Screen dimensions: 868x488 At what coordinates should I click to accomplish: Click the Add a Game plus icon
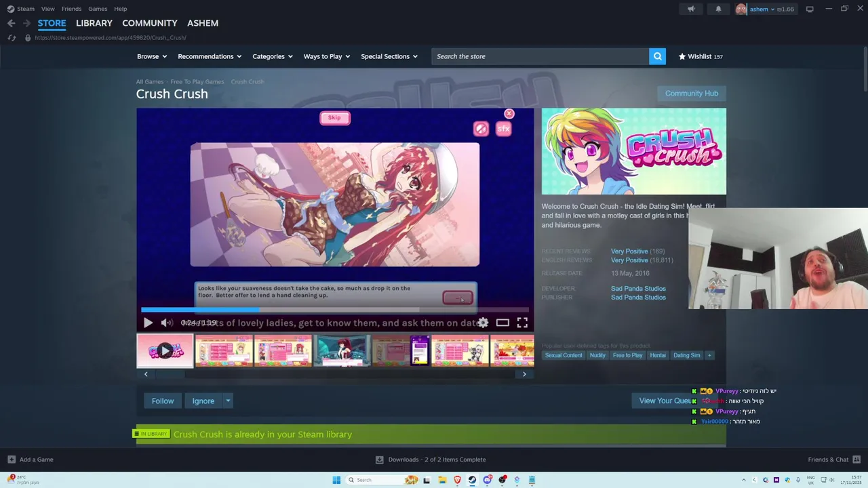pyautogui.click(x=12, y=460)
